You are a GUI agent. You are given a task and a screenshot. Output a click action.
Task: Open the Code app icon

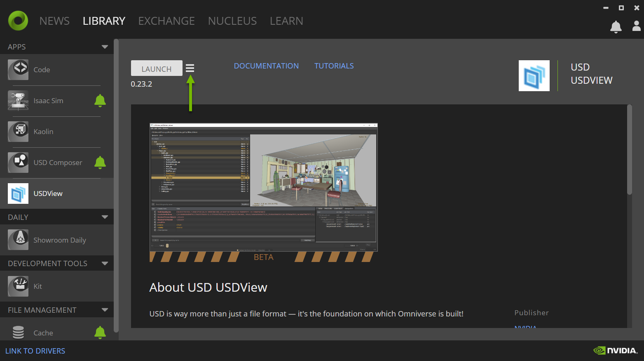coord(18,70)
